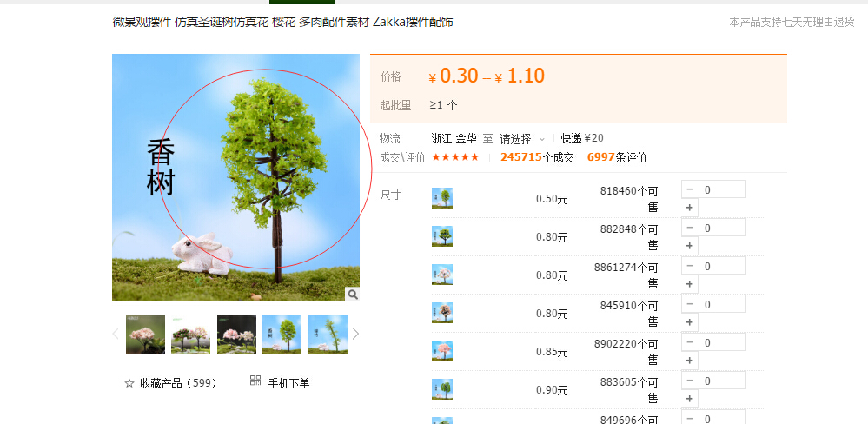Increase quantity for the 0.85元 item

click(690, 361)
